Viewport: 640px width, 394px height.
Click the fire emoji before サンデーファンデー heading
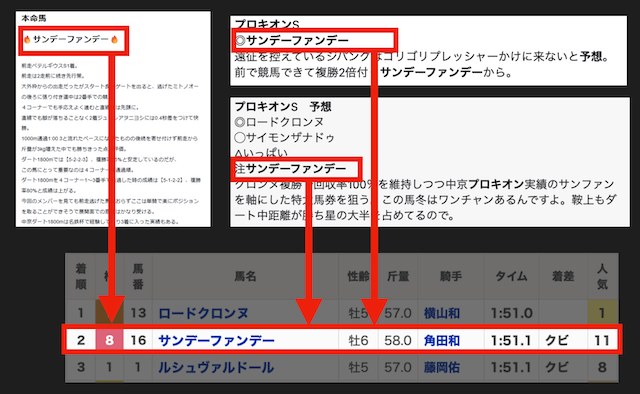click(27, 40)
